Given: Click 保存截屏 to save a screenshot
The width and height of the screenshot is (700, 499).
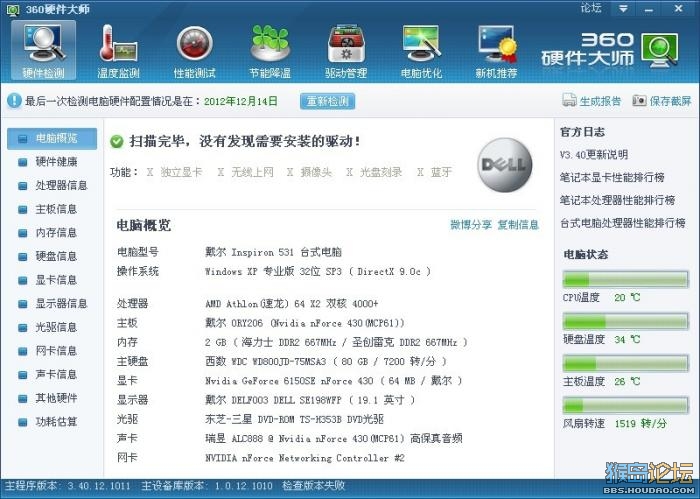Looking at the screenshot, I should (x=662, y=101).
